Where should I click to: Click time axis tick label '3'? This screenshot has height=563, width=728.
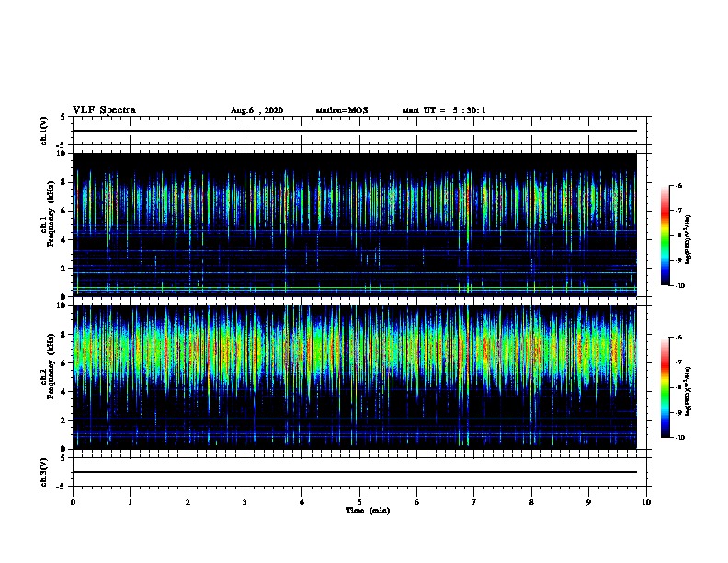coord(245,501)
